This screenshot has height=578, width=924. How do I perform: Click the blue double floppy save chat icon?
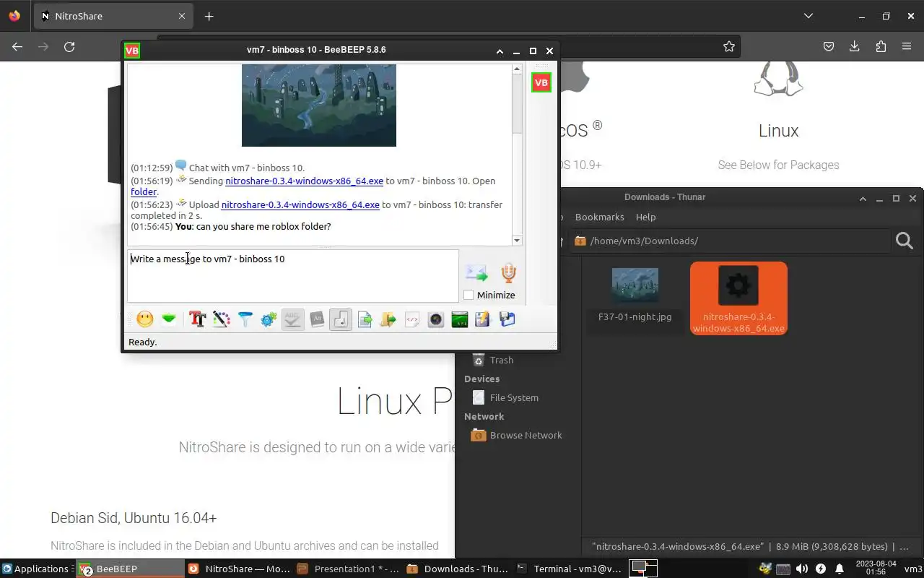click(x=507, y=319)
